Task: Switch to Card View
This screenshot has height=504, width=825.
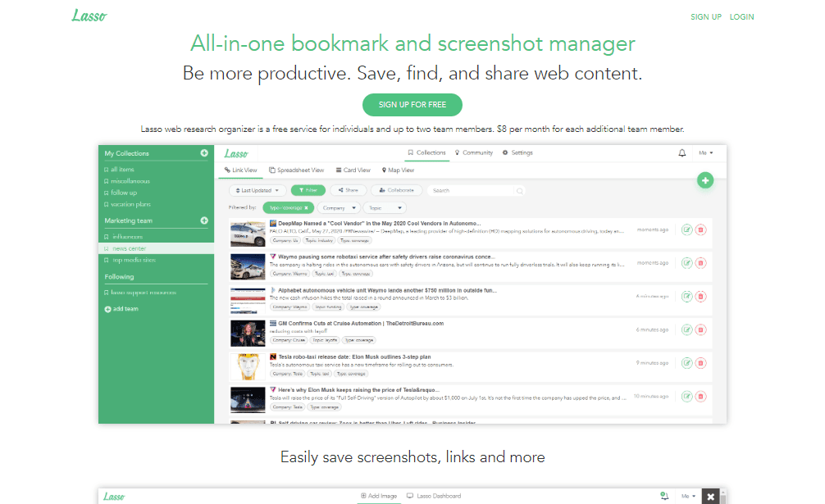Action: (x=353, y=170)
